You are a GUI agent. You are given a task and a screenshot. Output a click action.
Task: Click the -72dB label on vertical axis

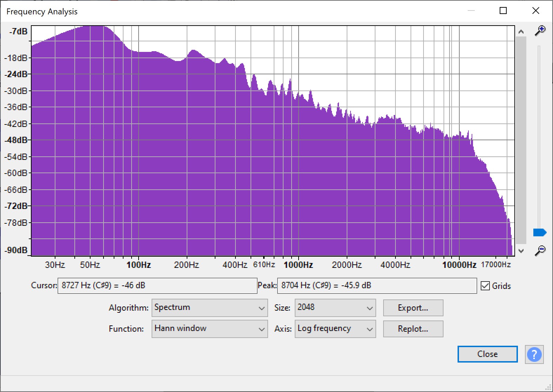coord(16,206)
